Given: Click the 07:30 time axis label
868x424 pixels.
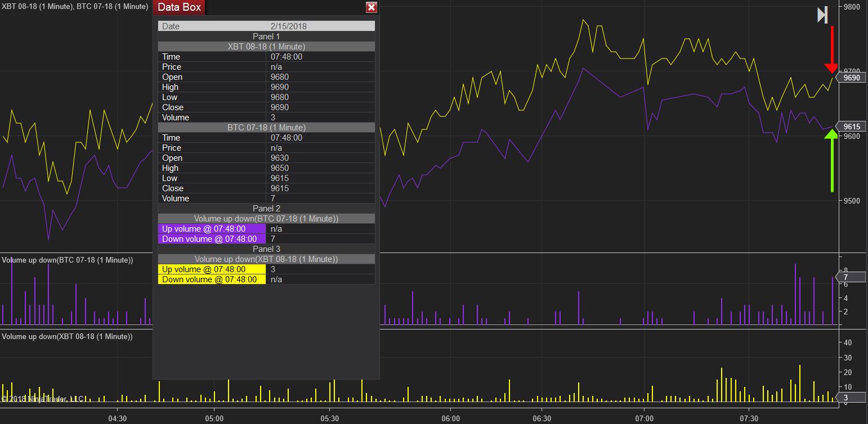Looking at the screenshot, I should coord(749,418).
